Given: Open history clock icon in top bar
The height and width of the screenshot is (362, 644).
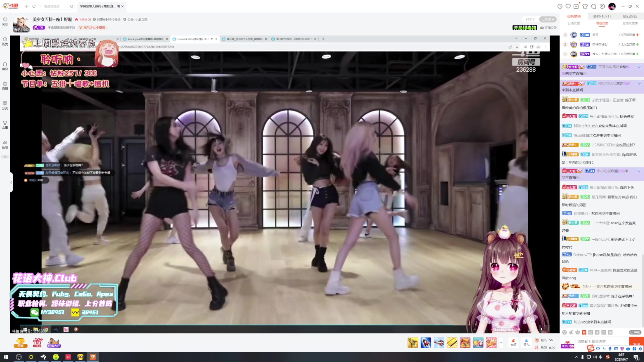Looking at the screenshot, I should pos(560,6).
